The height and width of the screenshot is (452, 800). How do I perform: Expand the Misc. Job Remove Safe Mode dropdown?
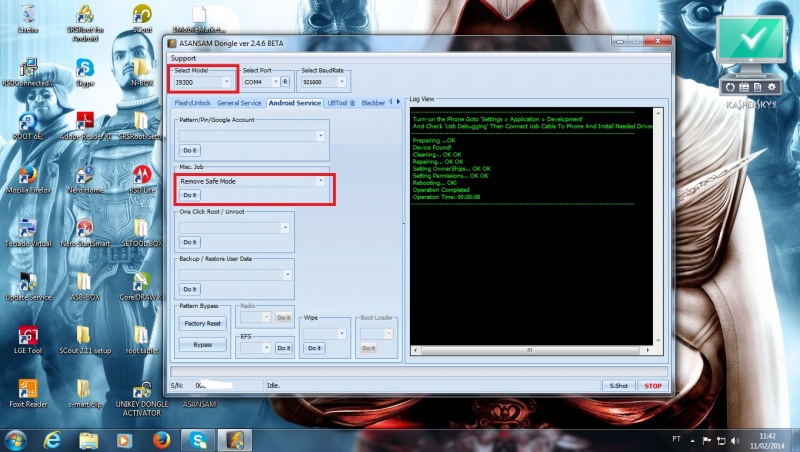[x=320, y=181]
